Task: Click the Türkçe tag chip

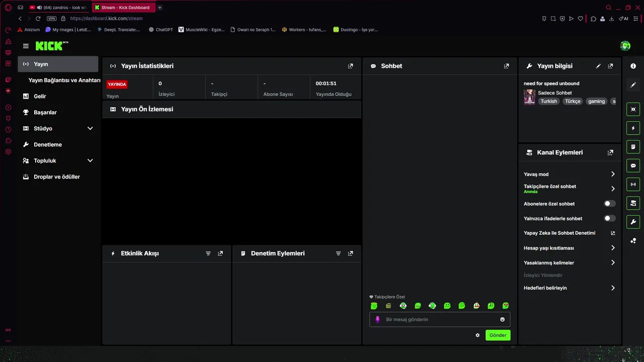Action: coord(573,101)
